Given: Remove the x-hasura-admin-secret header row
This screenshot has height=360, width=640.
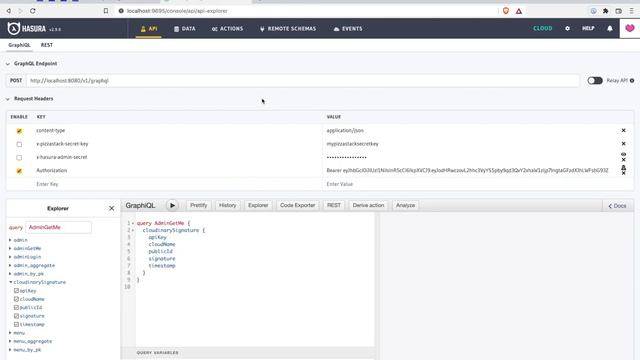Looking at the screenshot, I should coord(623,160).
